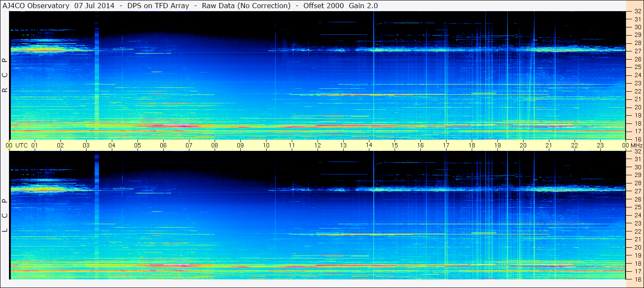
Task: Click the 32 MHz label on upper panel
Action: pos(637,12)
